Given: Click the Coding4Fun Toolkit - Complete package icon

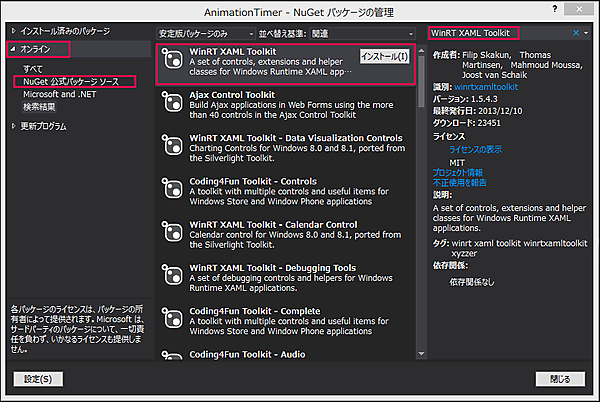Looking at the screenshot, I should (171, 318).
